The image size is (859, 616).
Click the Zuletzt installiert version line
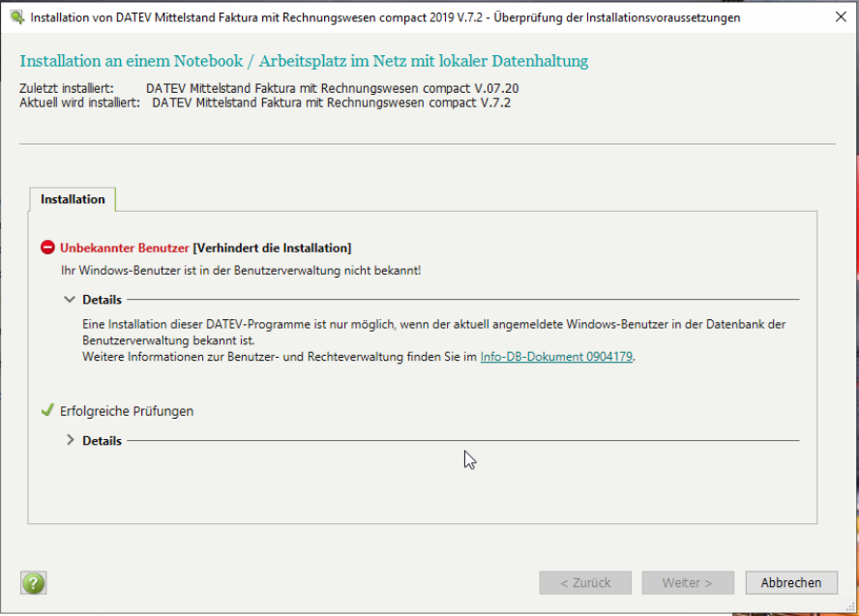[276, 89]
